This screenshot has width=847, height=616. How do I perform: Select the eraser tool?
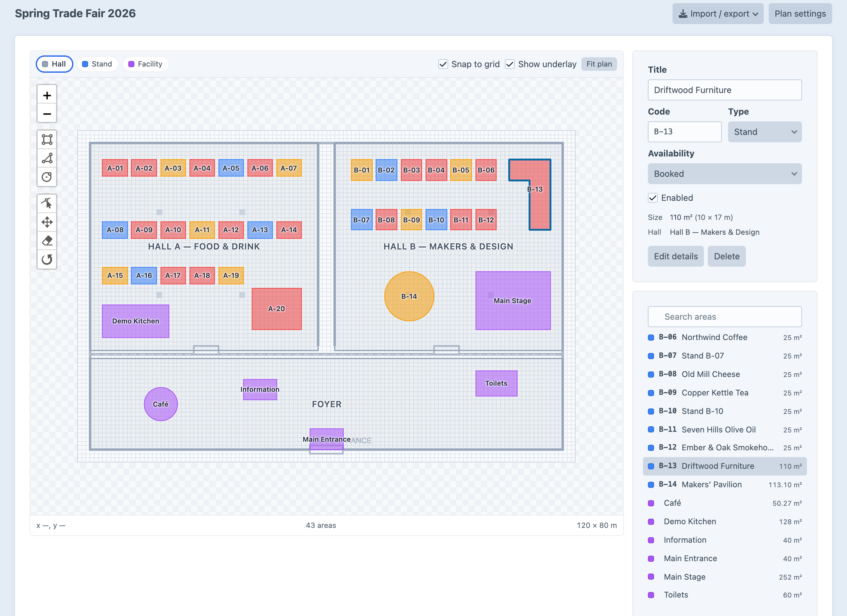click(47, 241)
